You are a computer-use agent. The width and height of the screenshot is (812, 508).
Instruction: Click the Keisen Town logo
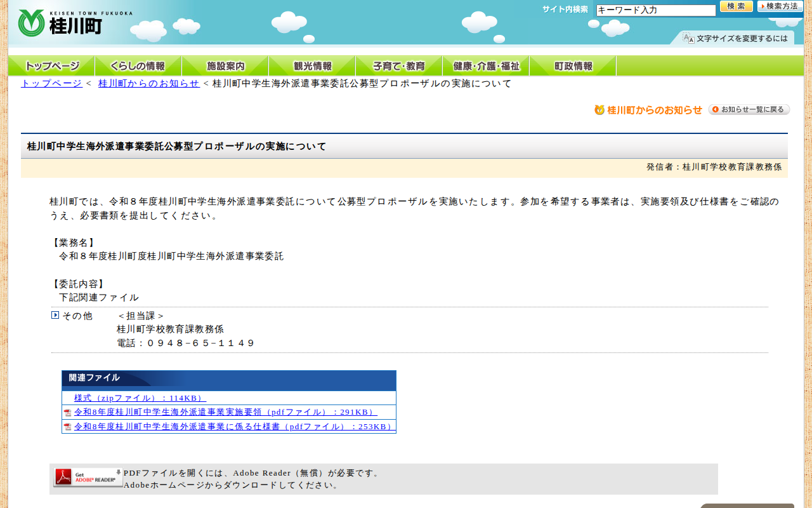(x=75, y=23)
